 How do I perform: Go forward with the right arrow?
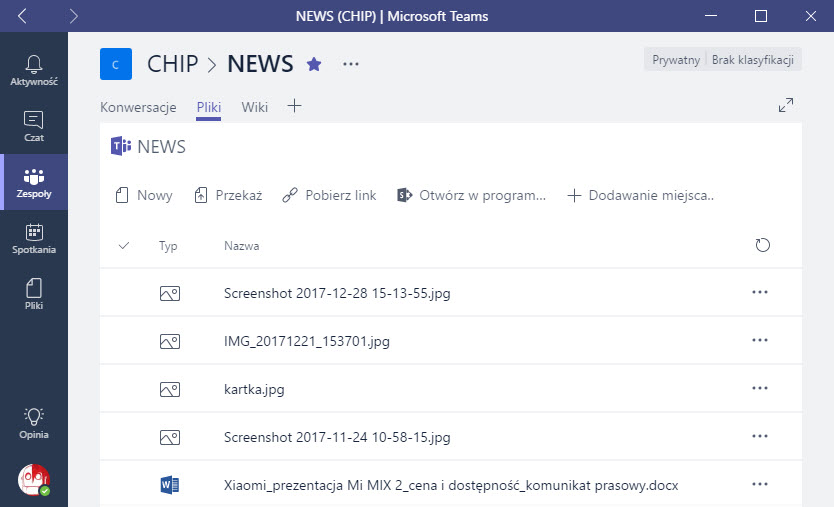[73, 16]
